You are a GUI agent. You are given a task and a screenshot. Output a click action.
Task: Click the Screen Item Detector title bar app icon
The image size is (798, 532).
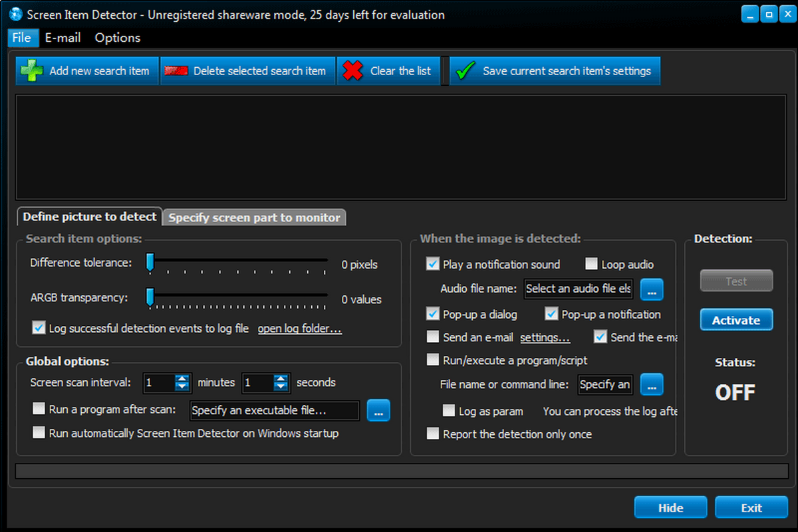point(17,14)
